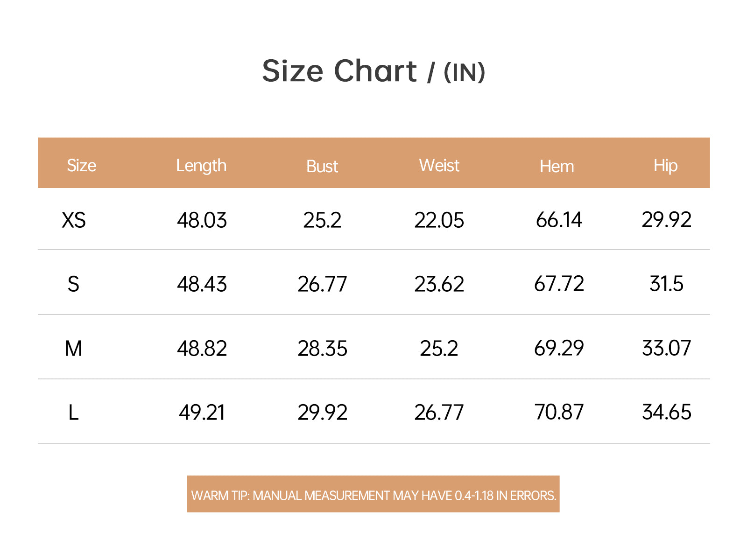Select the S size row label
This screenshot has width=747, height=560.
[x=73, y=284]
